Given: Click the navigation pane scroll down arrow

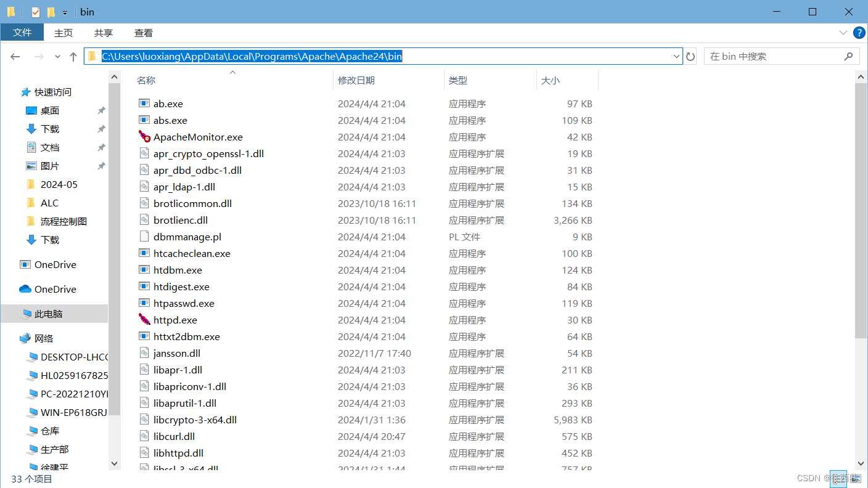Looking at the screenshot, I should point(114,463).
